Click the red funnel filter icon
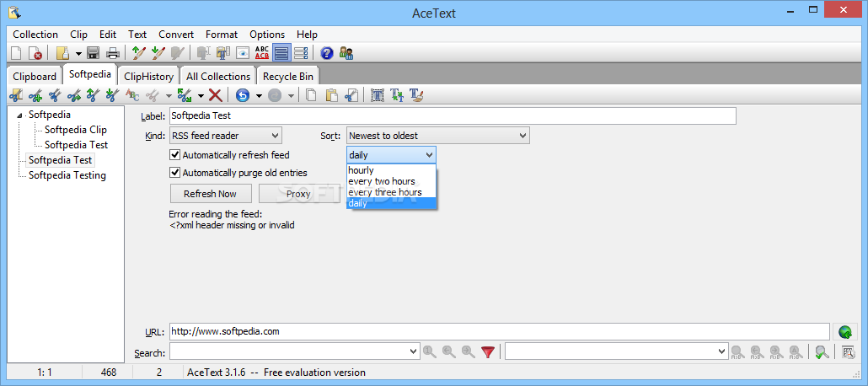 pyautogui.click(x=487, y=351)
